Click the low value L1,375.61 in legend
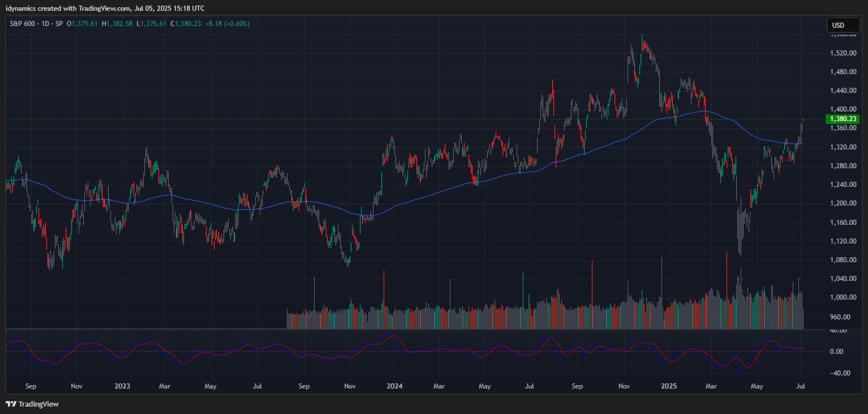The width and height of the screenshot is (868, 414). pos(152,24)
